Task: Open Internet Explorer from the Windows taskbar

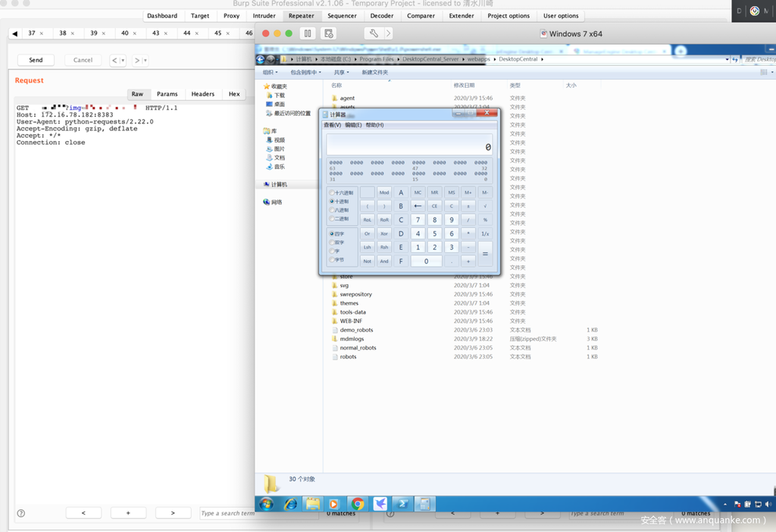Action: click(x=290, y=504)
